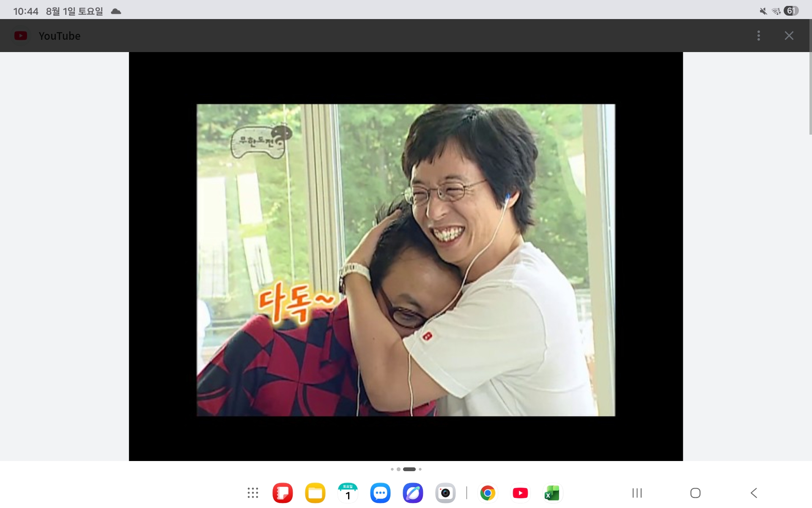The height and width of the screenshot is (508, 812).
Task: Tap the date 8월 1일 토요일
Action: click(x=74, y=11)
